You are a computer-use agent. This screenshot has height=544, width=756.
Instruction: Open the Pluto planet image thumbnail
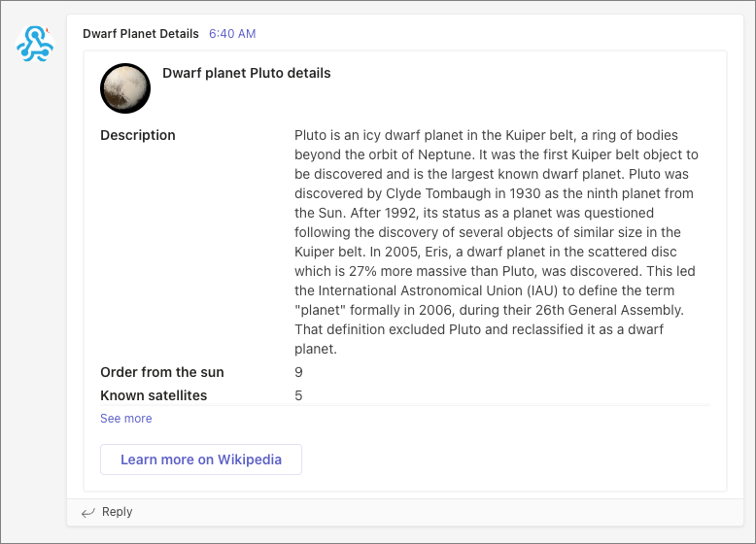pyautogui.click(x=125, y=88)
